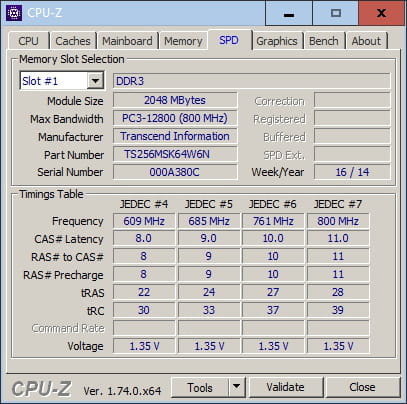This screenshot has height=404, width=407.
Task: Click tRAS value 28
Action: 338,292
